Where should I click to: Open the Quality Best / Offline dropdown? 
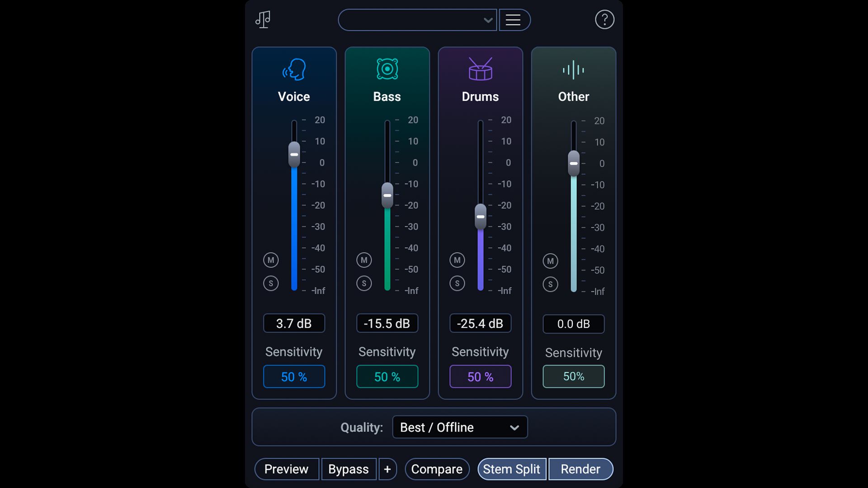tap(460, 427)
